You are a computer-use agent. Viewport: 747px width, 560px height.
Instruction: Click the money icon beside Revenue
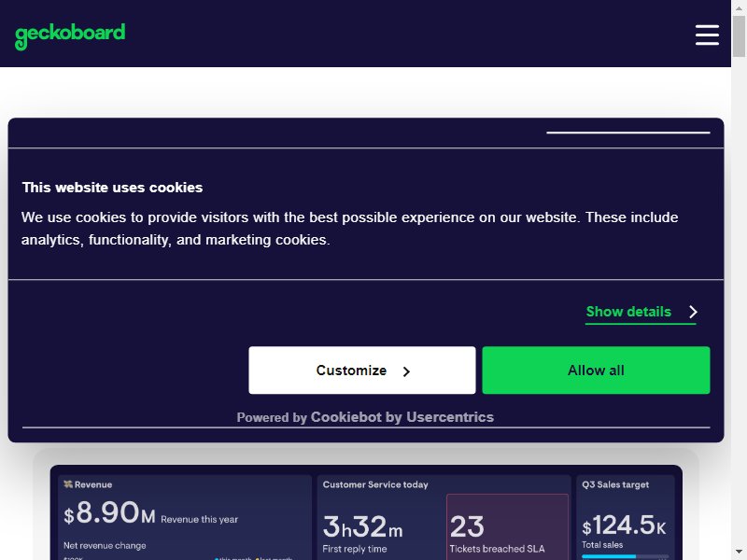68,484
